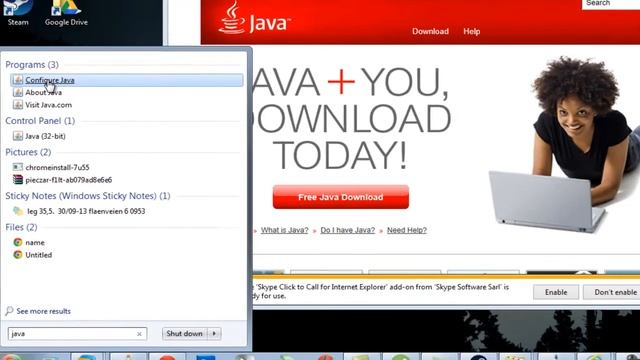This screenshot has height=360, width=640.
Task: Expand the Files (2) results group
Action: pos(21,227)
